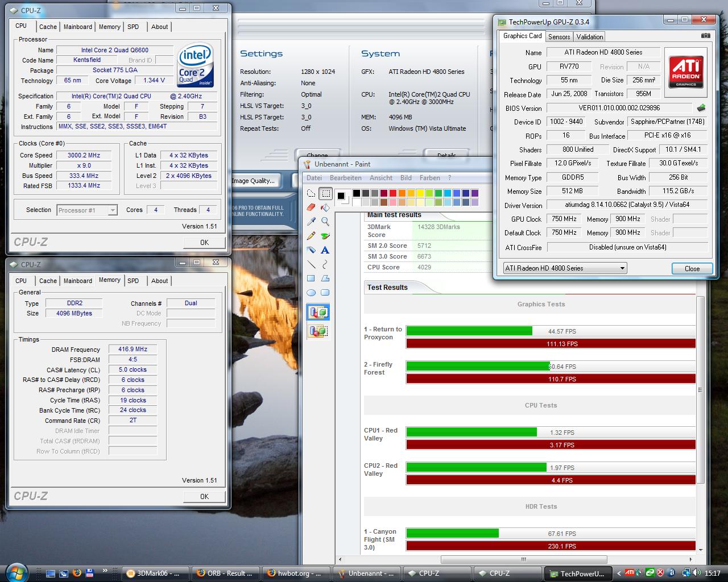Select the Free-form select tool in Paint

pyautogui.click(x=311, y=193)
